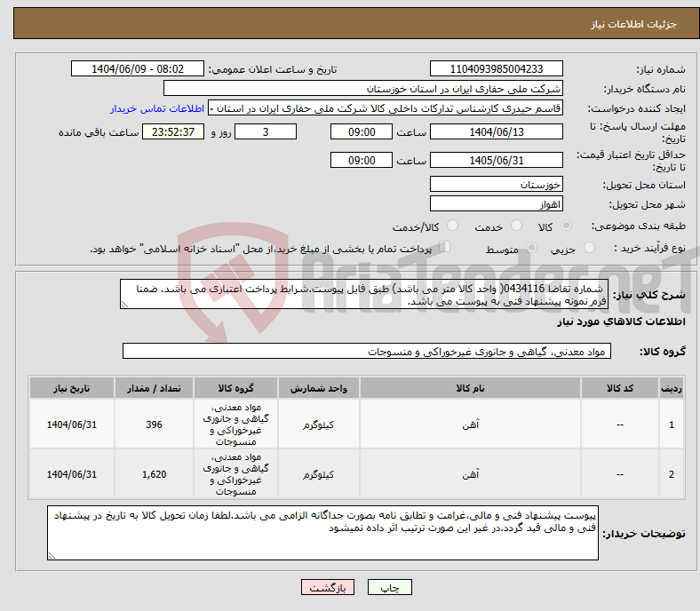The image size is (700, 611).
Task: Click the ردیف column header
Action: coord(672,388)
